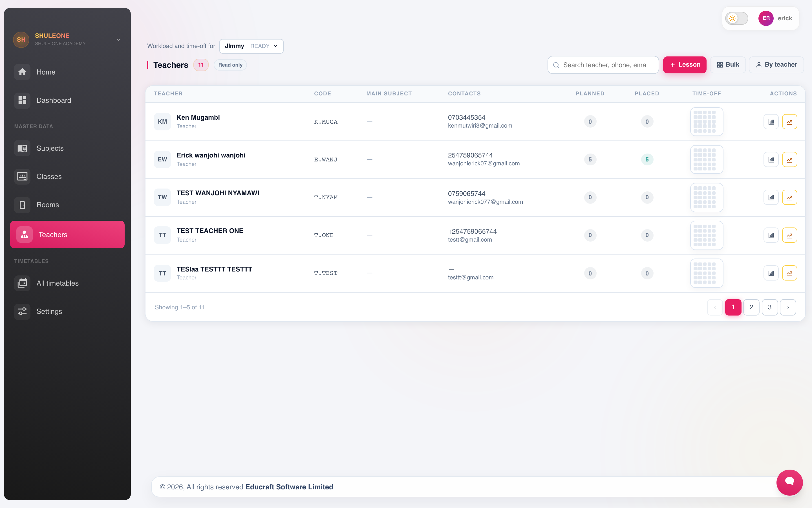Open time-off grid for TESlaa TESTTT TESTTT
The height and width of the screenshot is (508, 812).
click(706, 273)
